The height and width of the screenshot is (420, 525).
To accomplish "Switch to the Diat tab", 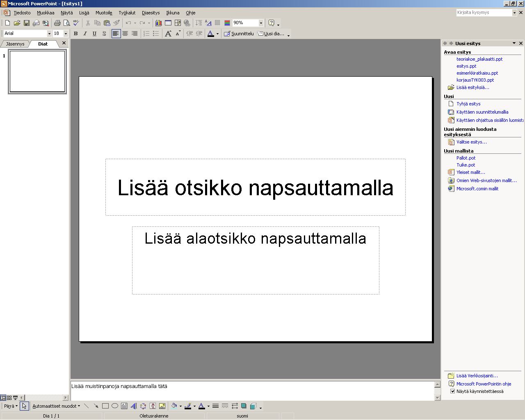I will pyautogui.click(x=43, y=44).
